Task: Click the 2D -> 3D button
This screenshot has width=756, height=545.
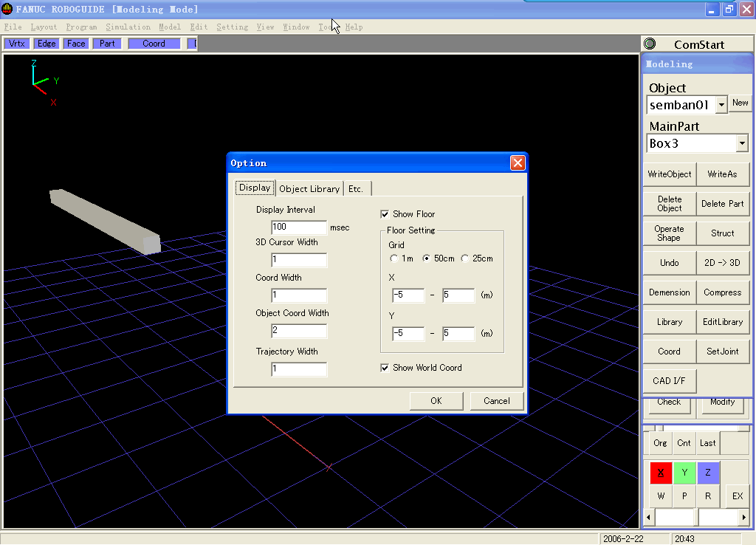Action: (722, 263)
